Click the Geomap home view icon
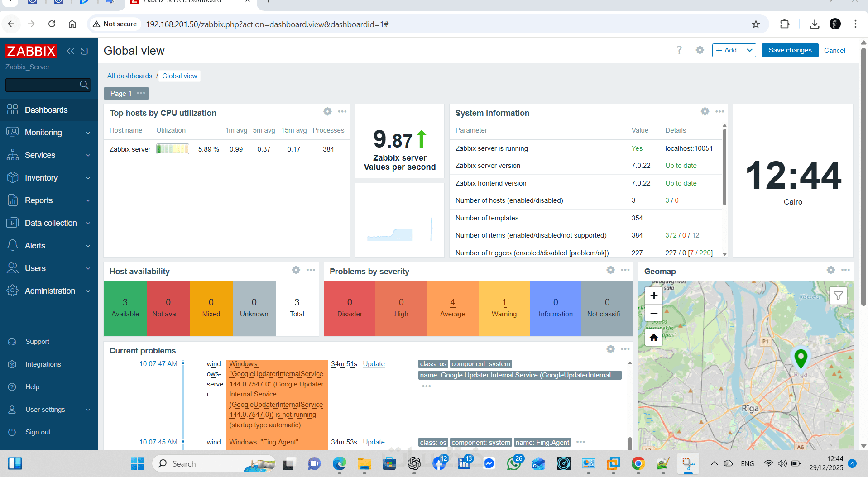The height and width of the screenshot is (477, 868). [x=654, y=338]
